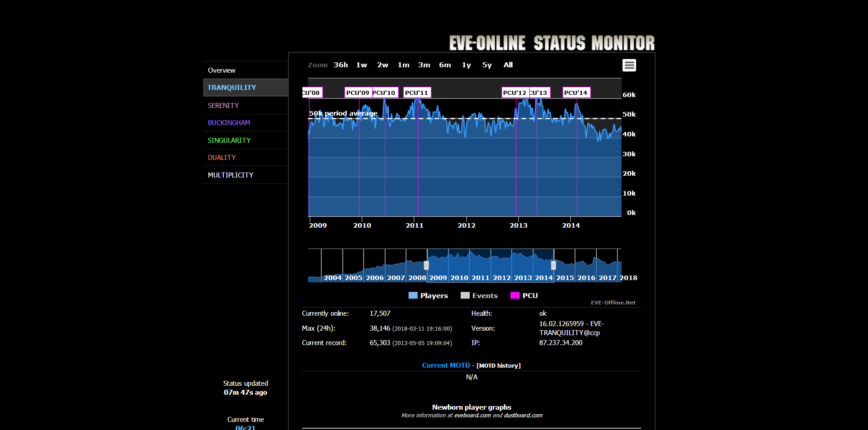
Task: Click the PCU'11 flag marker
Action: (417, 93)
